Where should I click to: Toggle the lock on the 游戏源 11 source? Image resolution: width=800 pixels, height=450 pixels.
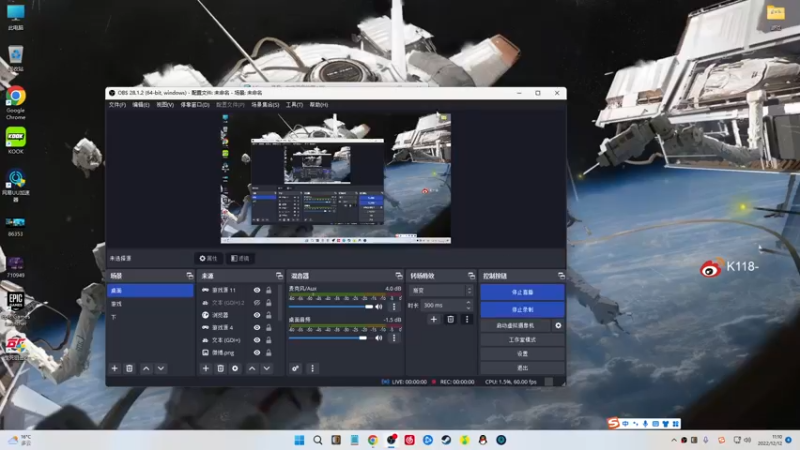click(269, 290)
